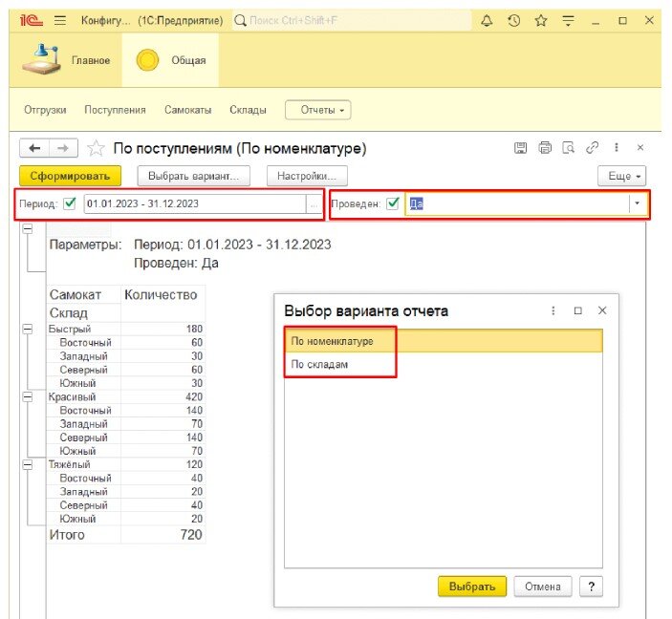Click Отмена button in dialog
This screenshot has width=672, height=619.
tap(543, 587)
